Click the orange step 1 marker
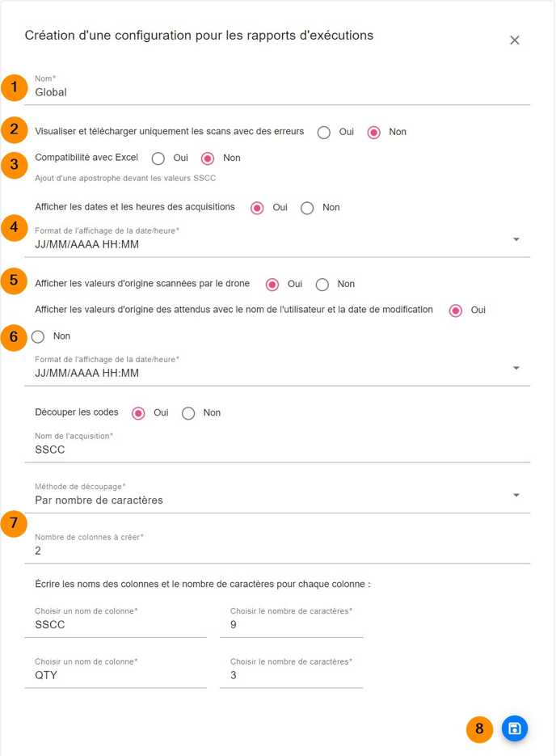556x756 pixels. point(14,87)
